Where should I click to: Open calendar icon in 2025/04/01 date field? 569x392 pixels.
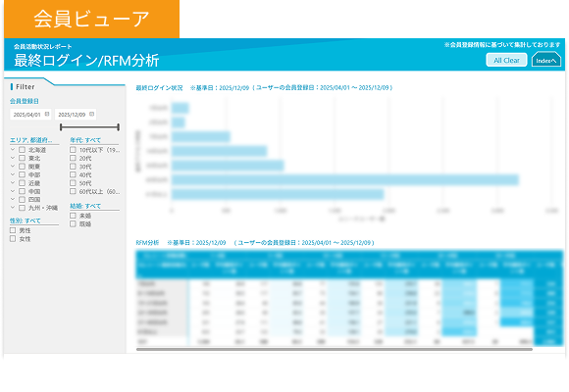[47, 114]
